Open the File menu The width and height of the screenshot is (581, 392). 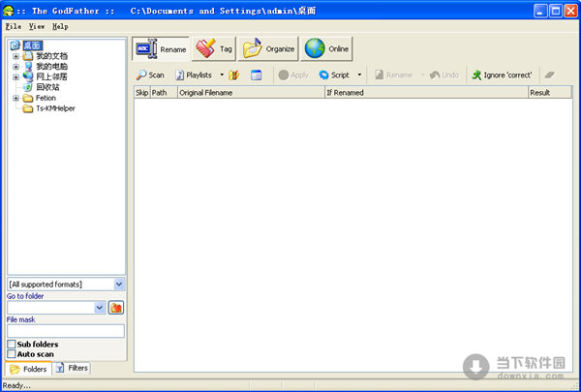tap(13, 26)
